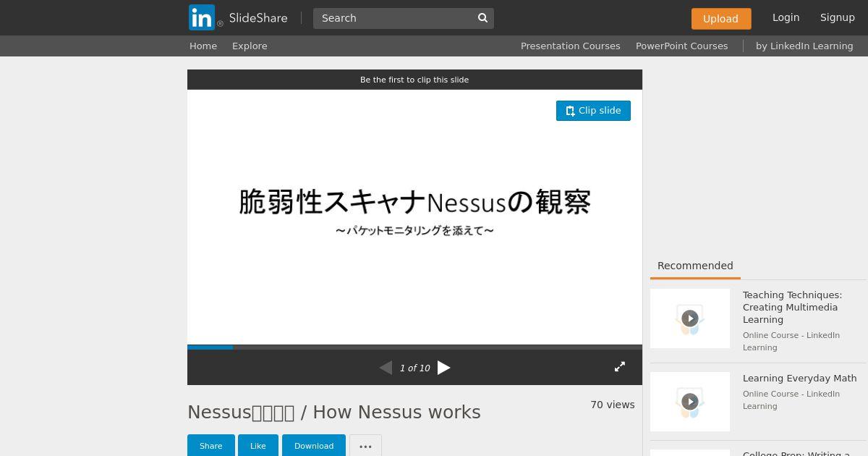Open the Signup link

tap(838, 17)
